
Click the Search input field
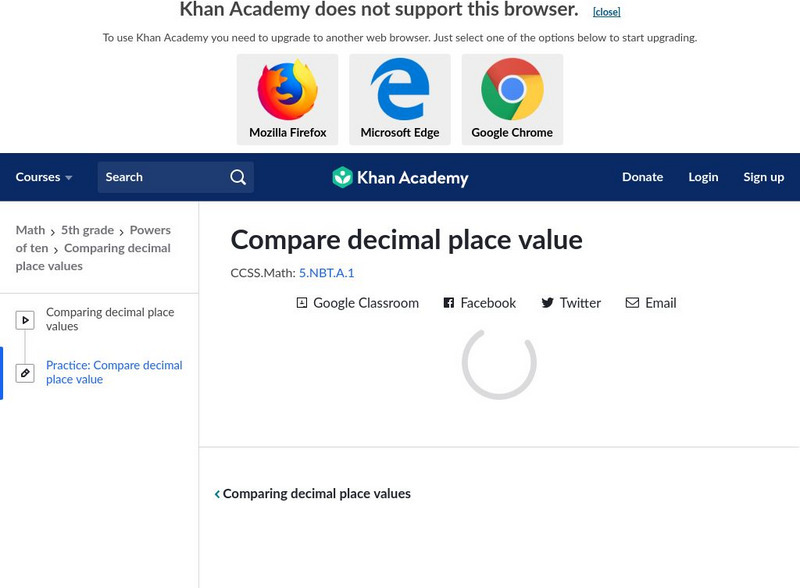(160, 177)
